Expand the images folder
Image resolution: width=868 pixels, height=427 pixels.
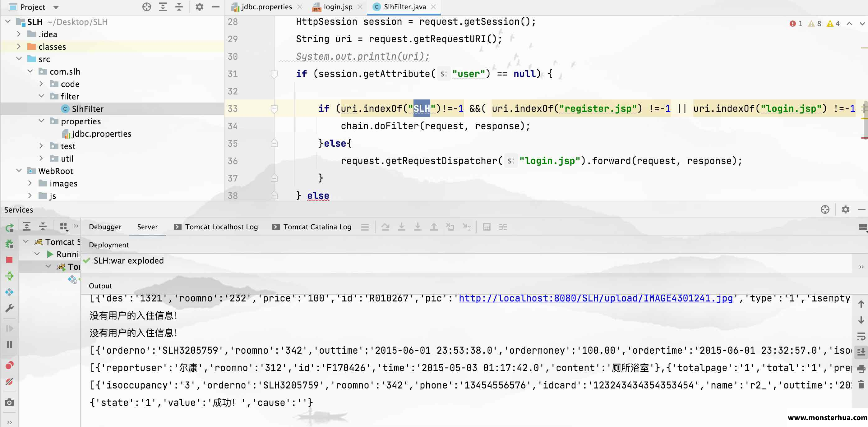click(30, 183)
